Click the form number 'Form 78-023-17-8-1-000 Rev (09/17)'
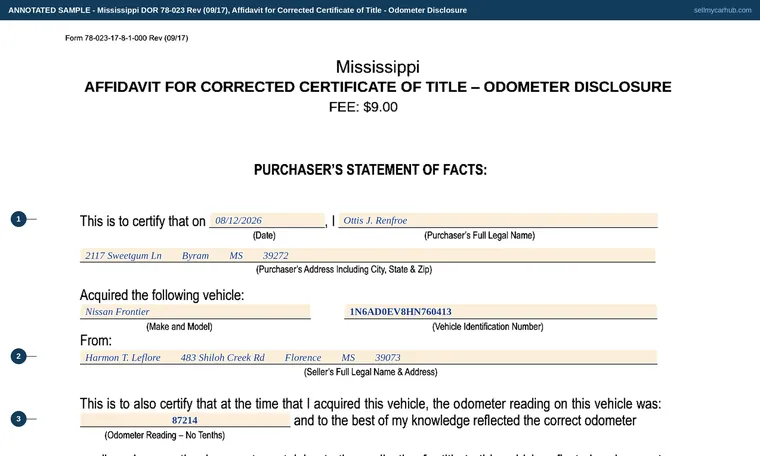Screen dimensions: 760x456 point(127,38)
